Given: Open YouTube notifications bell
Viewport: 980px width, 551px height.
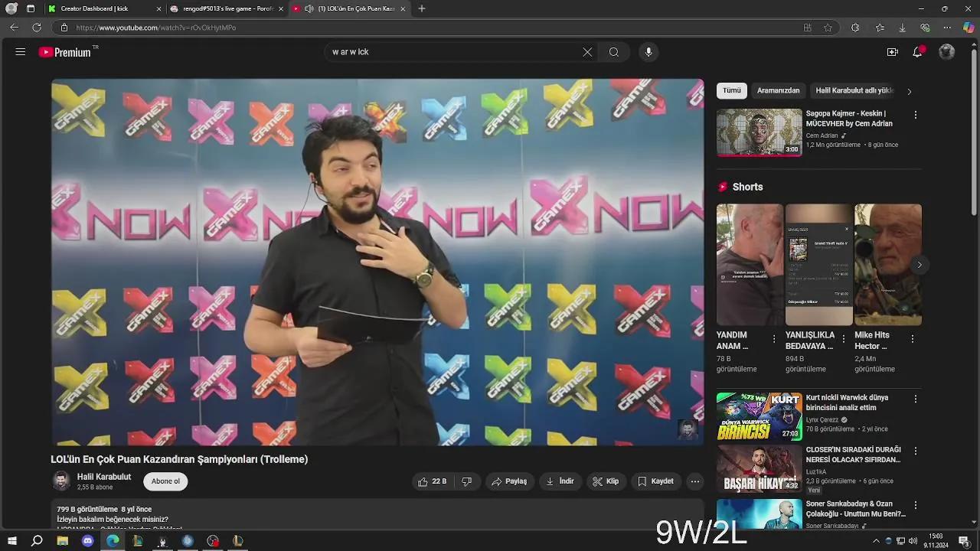Looking at the screenshot, I should [918, 52].
